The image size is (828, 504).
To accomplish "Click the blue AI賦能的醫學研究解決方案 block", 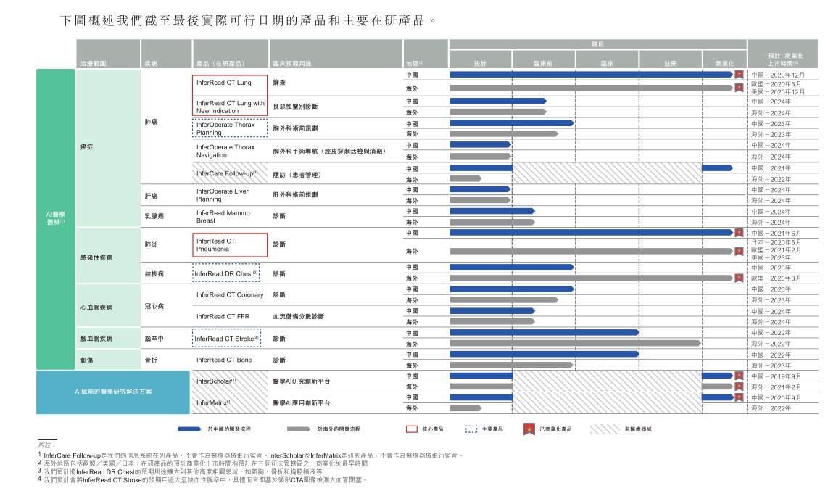I will point(113,392).
